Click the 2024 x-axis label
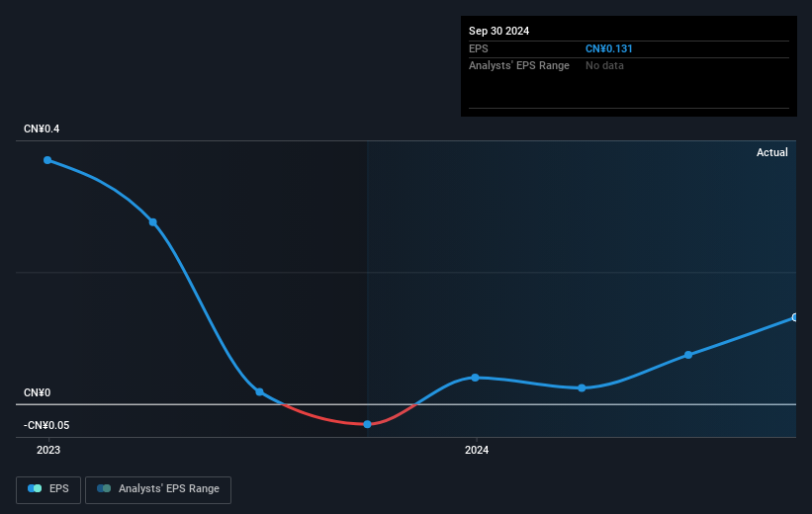The height and width of the screenshot is (514, 812). point(477,451)
